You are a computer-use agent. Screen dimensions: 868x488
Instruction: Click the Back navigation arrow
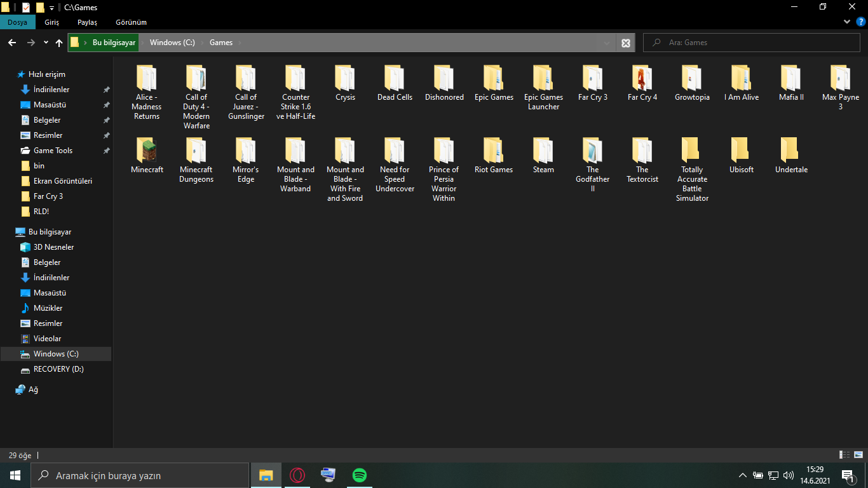[x=12, y=43]
